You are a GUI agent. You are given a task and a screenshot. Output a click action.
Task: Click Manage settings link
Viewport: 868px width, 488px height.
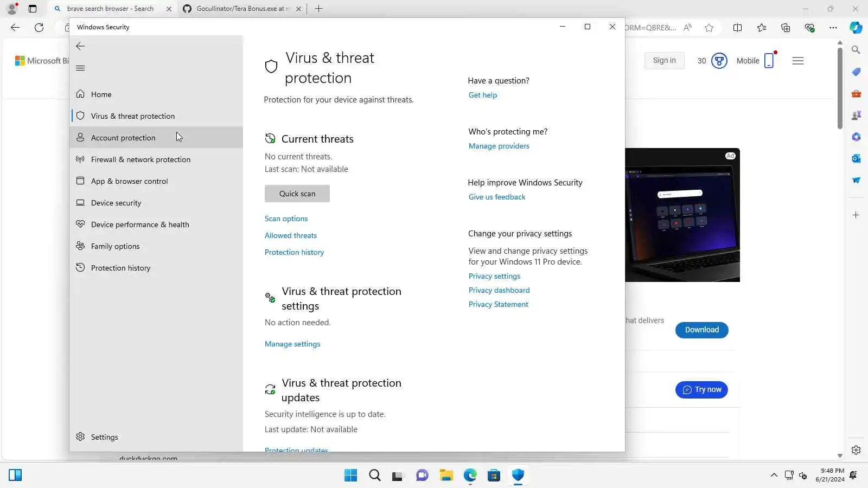coord(292,344)
